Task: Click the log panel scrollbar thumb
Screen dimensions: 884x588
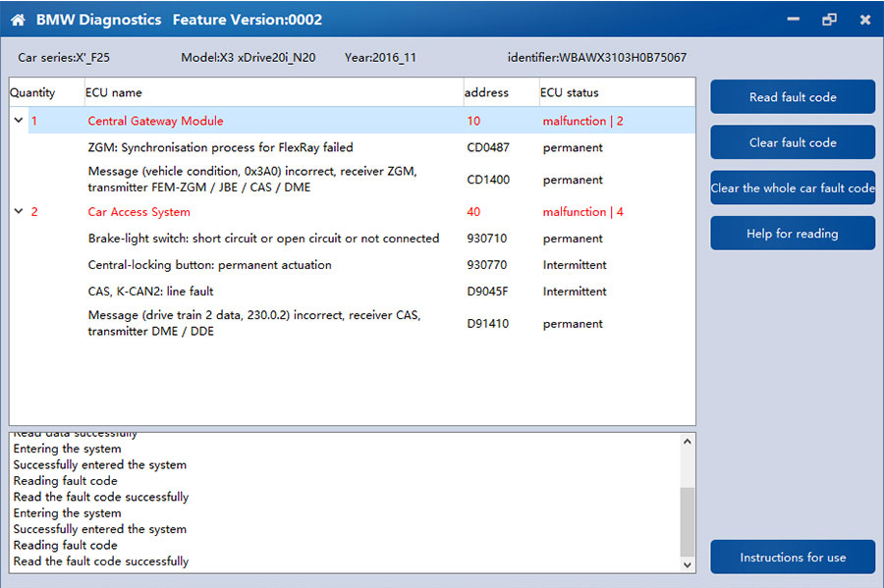Action: click(688, 521)
